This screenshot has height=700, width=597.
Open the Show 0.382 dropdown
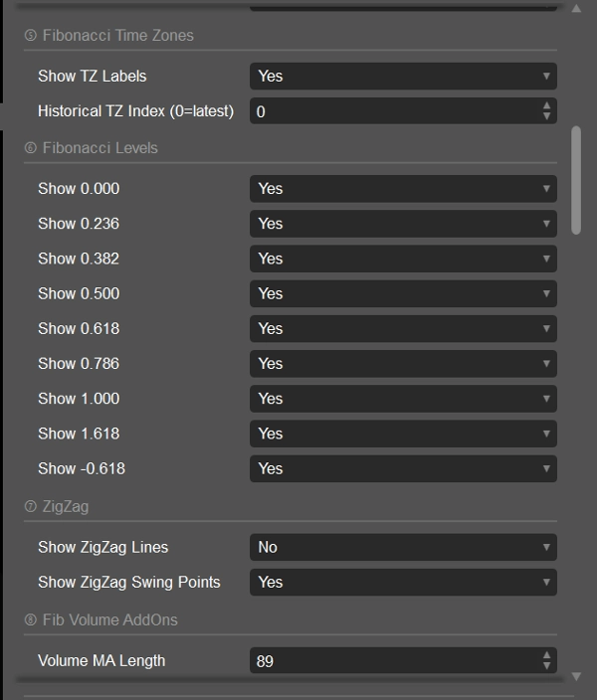click(403, 259)
